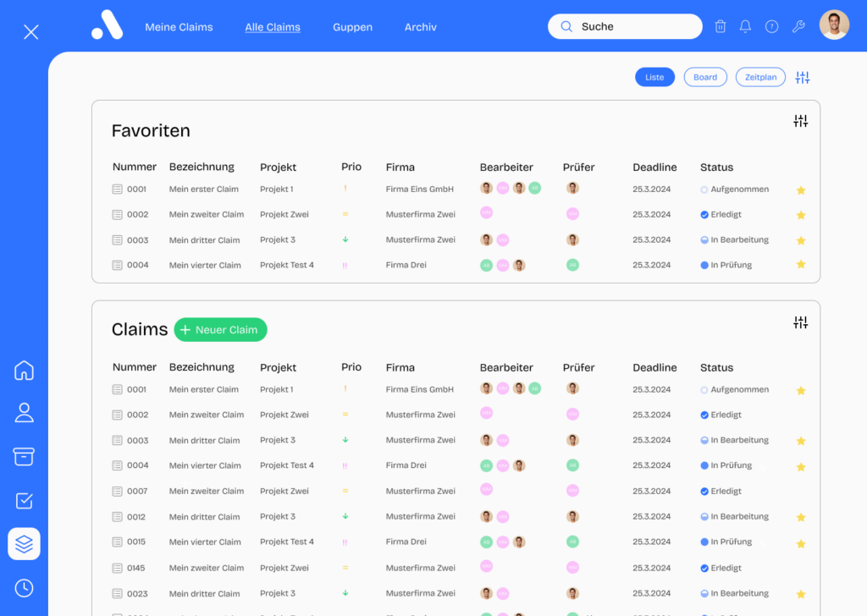Open Prüfer avatar of claim 0007
The height and width of the screenshot is (616, 867).
click(572, 490)
